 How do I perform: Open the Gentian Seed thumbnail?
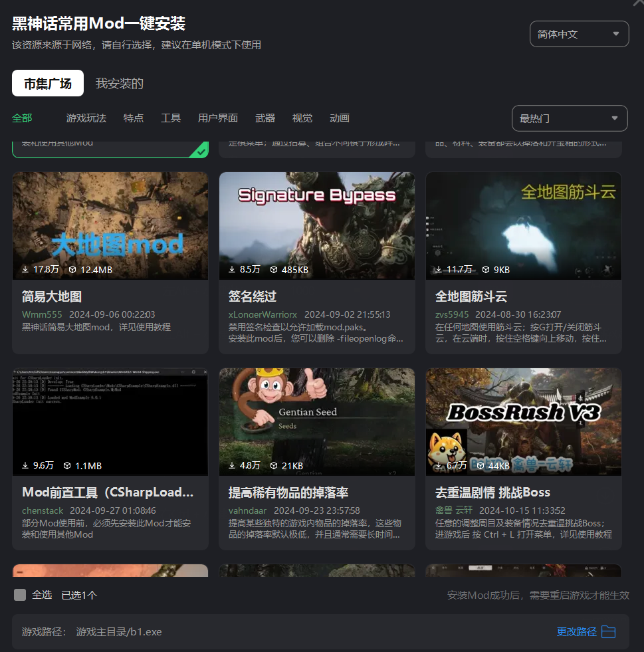(x=317, y=421)
